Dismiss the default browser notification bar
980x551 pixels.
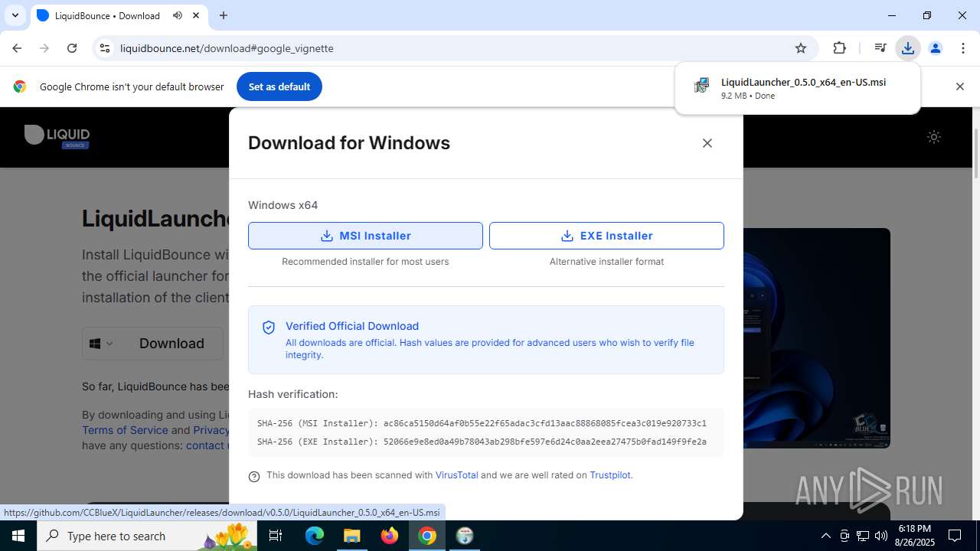959,86
